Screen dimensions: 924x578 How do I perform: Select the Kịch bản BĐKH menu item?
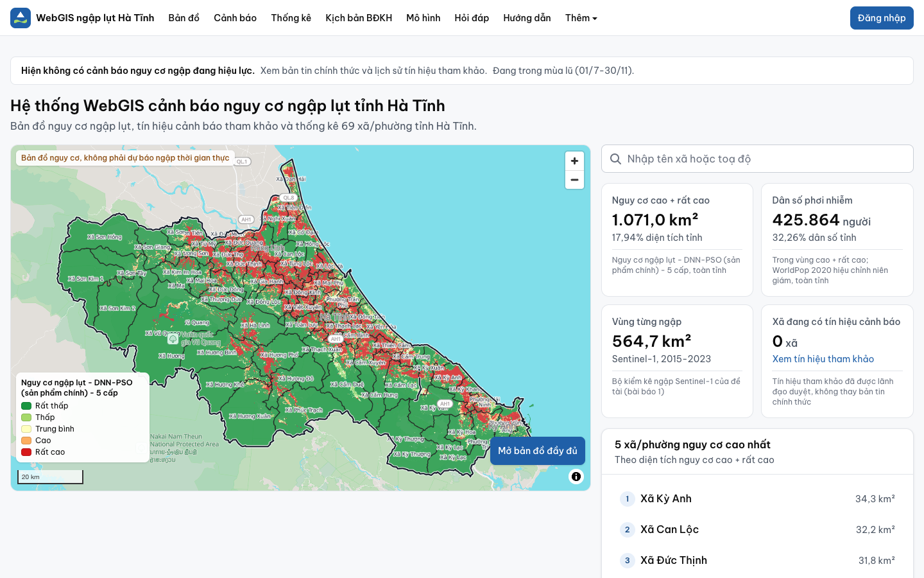tap(359, 18)
